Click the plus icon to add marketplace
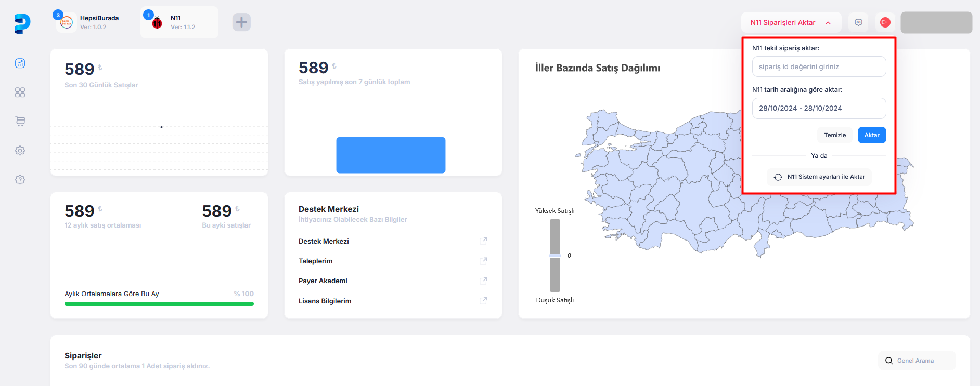Image resolution: width=980 pixels, height=386 pixels. (x=241, y=22)
